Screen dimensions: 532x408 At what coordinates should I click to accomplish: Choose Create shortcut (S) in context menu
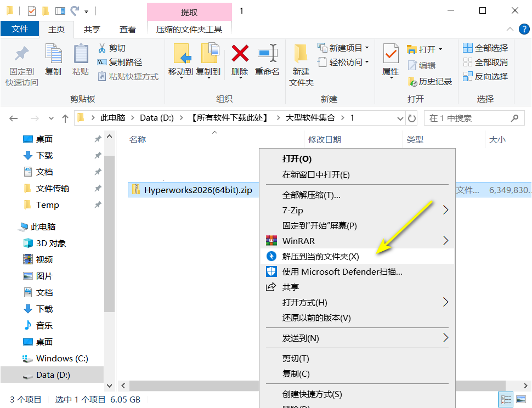click(x=357, y=394)
